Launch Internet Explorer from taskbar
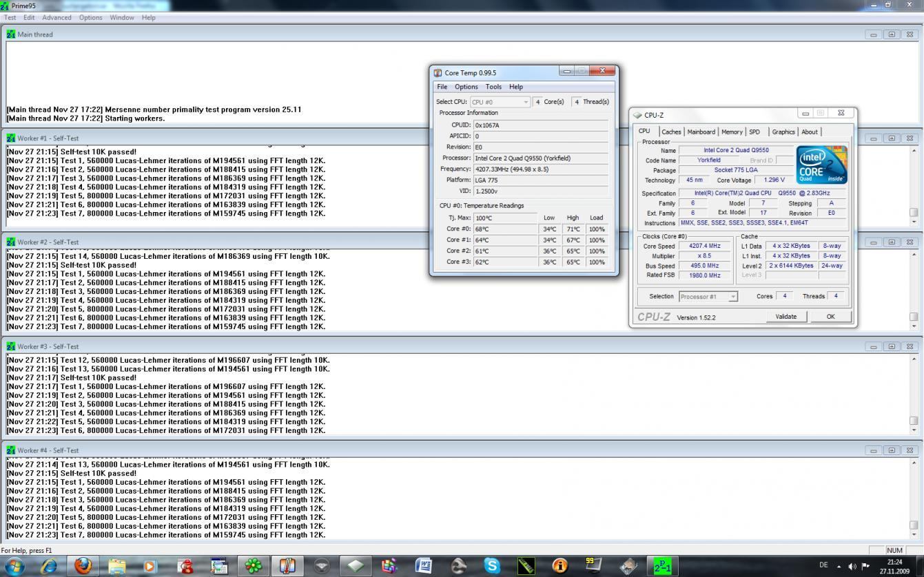 [49, 566]
